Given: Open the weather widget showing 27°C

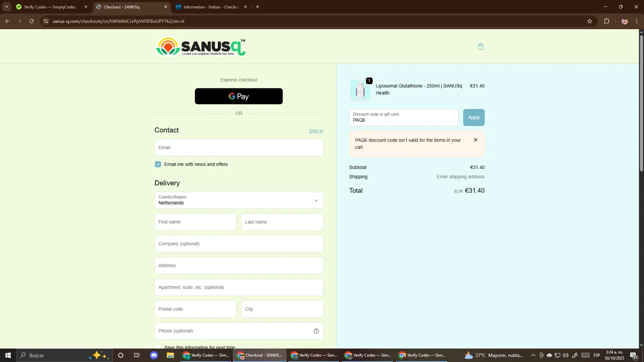Looking at the screenshot, I should coord(494,355).
